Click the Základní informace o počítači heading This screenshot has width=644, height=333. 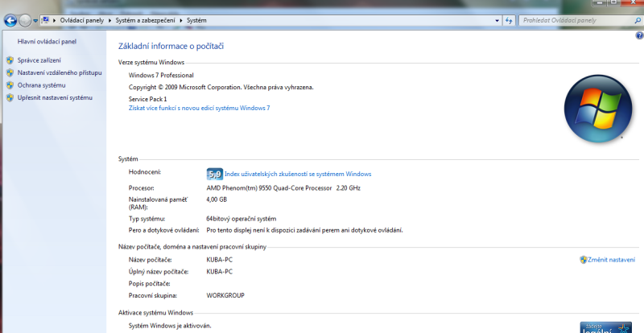pos(171,46)
